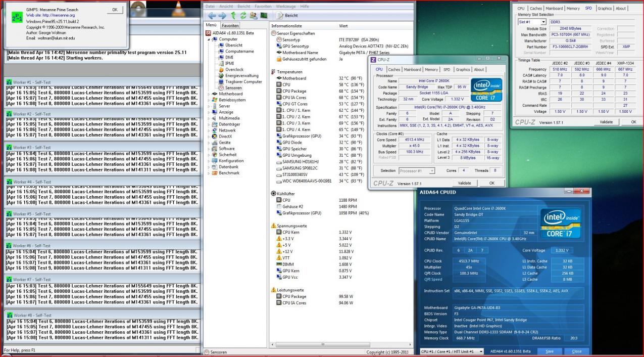644x357 pixels.
Task: Click the Software icon in the tree
Action: coord(215,148)
